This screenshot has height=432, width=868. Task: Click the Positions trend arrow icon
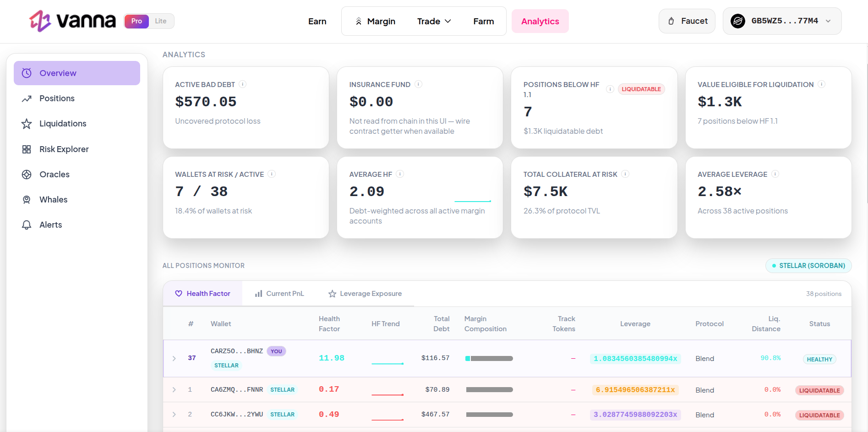pyautogui.click(x=27, y=98)
